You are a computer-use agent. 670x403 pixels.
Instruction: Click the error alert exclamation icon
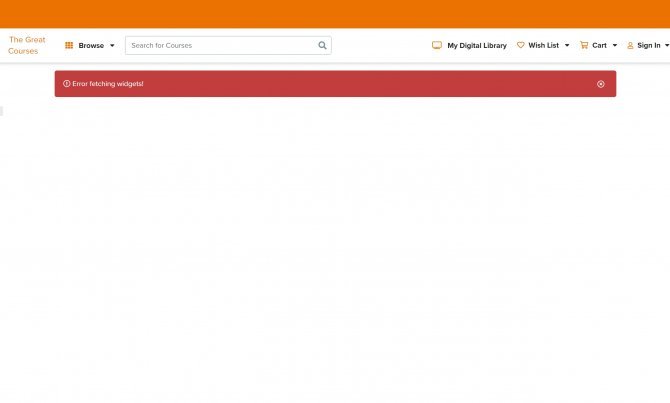67,84
